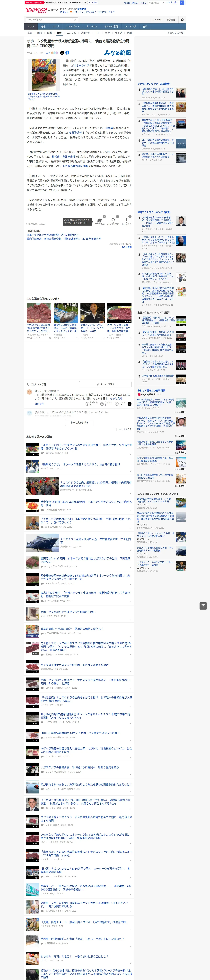Open PayPay article KDDIや飛島三井、リチウムイオン電池
Screen dimensions: 210x980
(x=156, y=404)
